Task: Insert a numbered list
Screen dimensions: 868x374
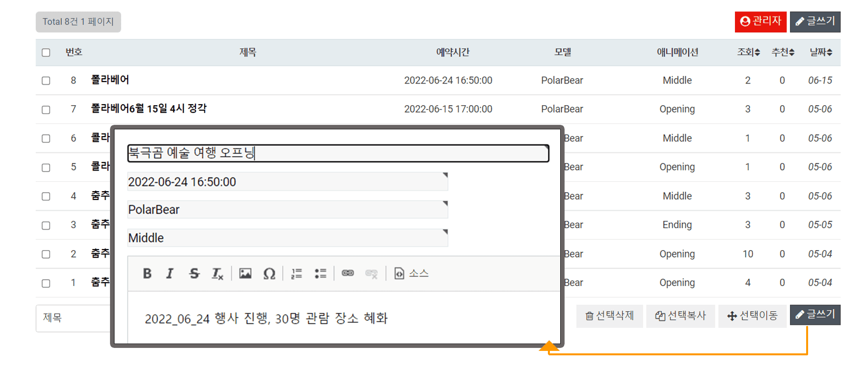Action: point(297,274)
